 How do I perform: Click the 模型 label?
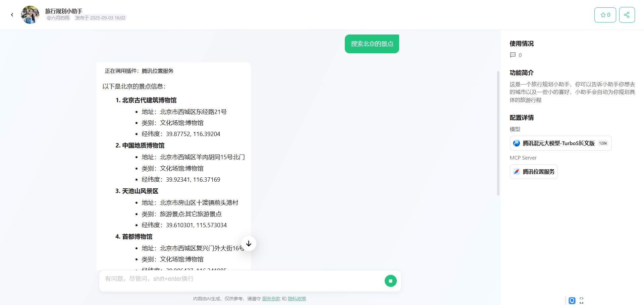pyautogui.click(x=515, y=129)
